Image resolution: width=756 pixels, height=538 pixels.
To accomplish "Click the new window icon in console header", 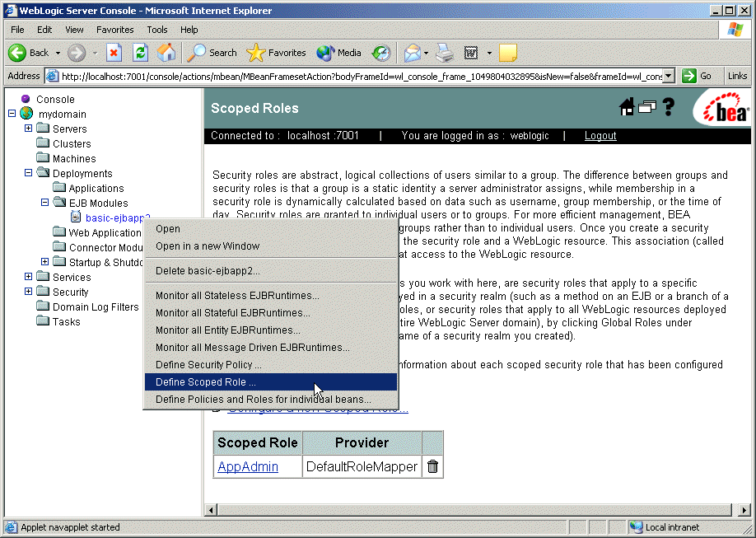I will coord(647,106).
